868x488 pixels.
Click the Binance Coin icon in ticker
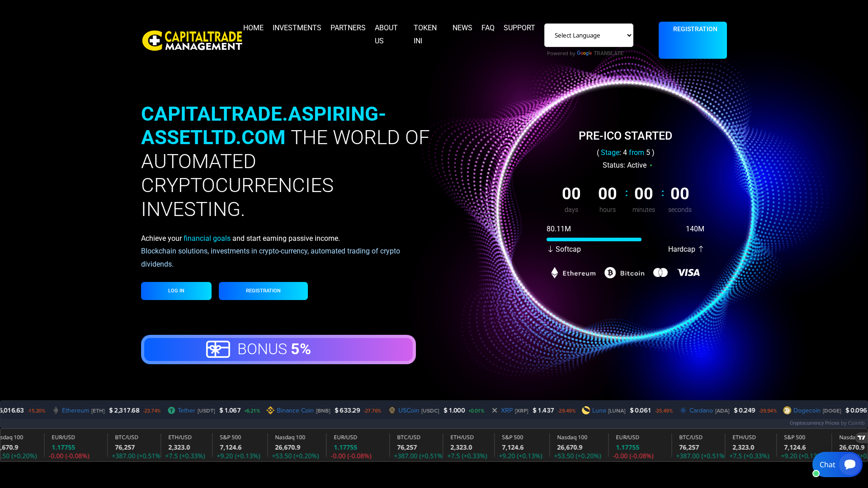[270, 410]
